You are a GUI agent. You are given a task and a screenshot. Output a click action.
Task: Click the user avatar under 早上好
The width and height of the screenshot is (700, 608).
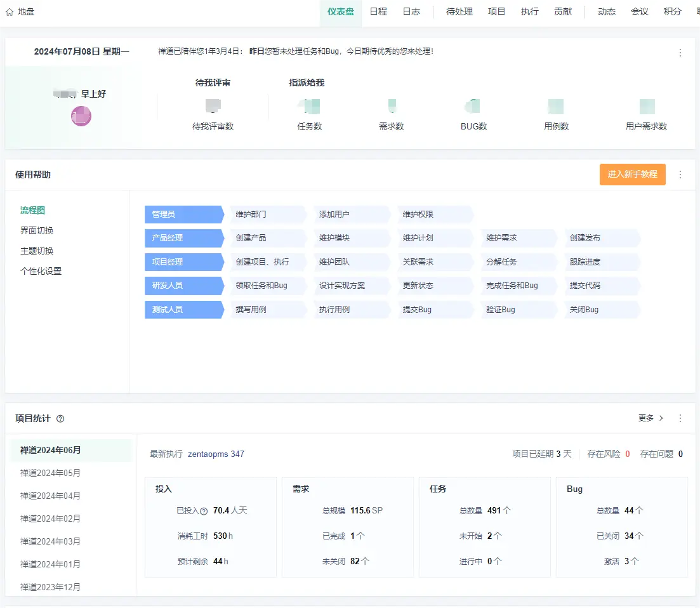point(81,116)
